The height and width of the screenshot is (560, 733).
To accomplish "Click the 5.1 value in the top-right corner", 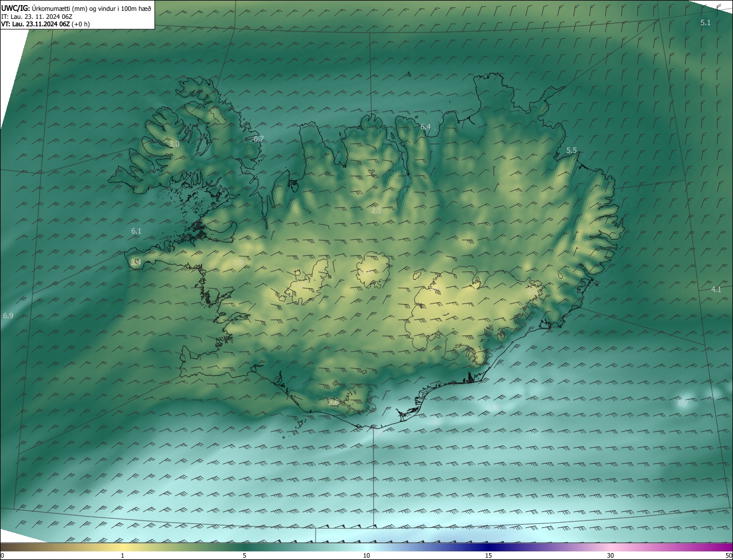I will 705,23.
